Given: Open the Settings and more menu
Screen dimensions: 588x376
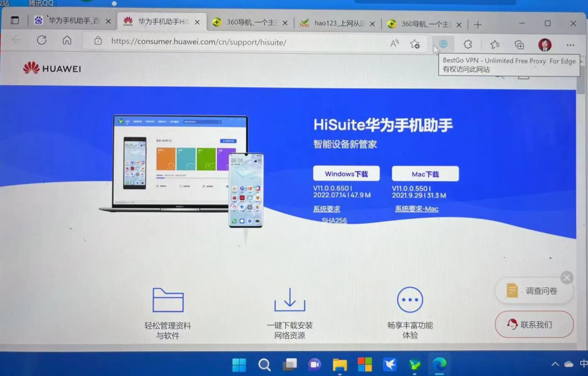Looking at the screenshot, I should (571, 45).
